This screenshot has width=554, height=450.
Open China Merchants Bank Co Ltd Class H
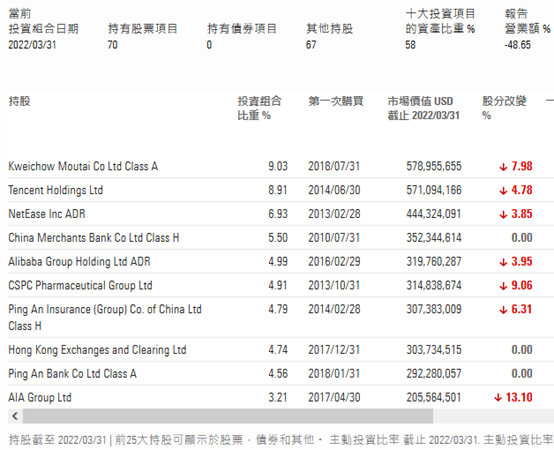[94, 238]
